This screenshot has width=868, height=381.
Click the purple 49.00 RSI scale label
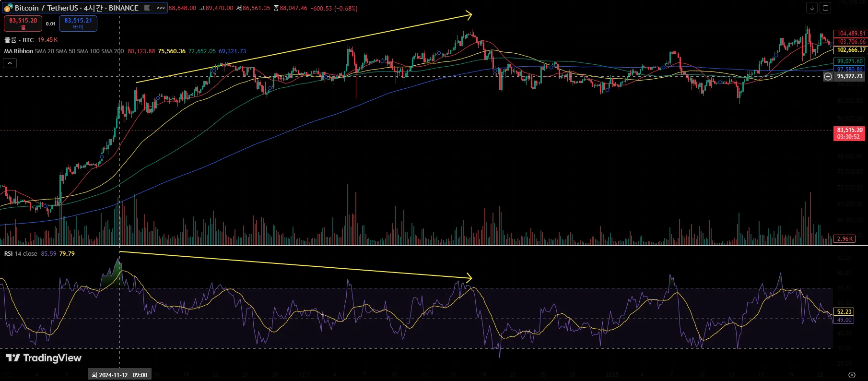click(x=844, y=320)
